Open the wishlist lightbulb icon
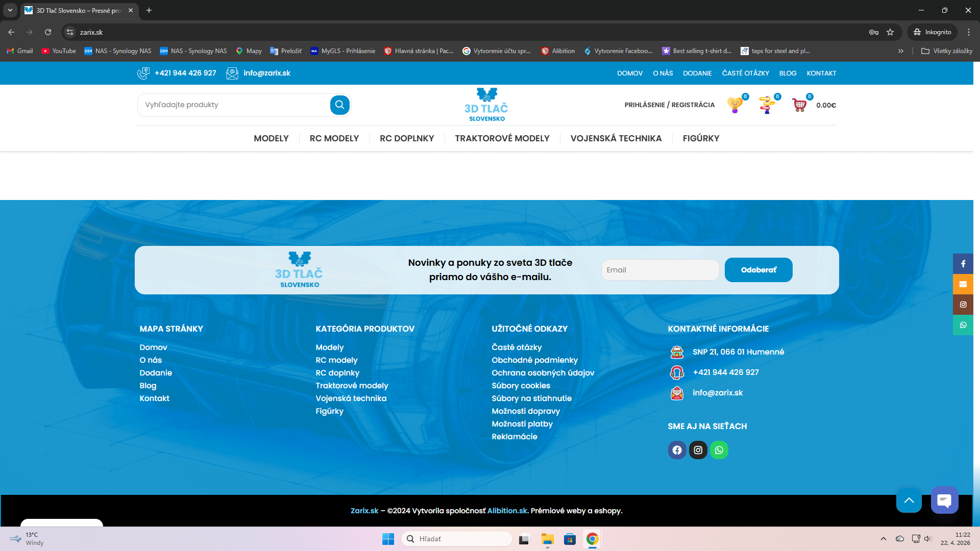Viewport: 980px width, 551px height. [735, 105]
